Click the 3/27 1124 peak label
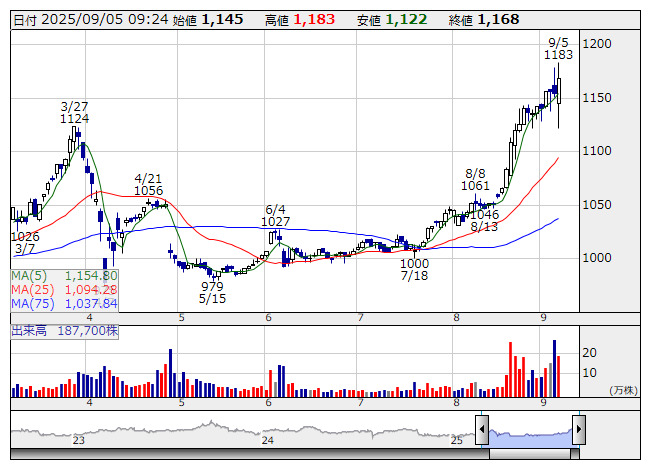 (x=74, y=112)
